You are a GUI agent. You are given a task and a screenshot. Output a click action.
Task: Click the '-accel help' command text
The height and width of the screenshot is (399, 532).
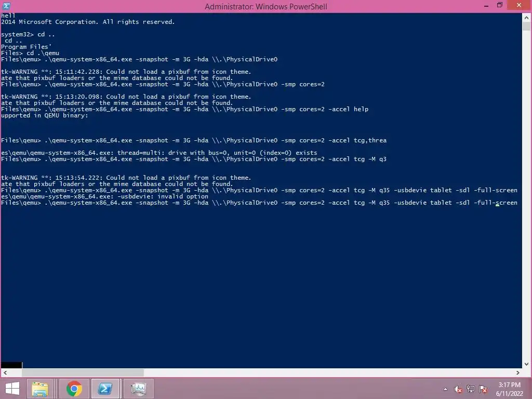(349, 109)
